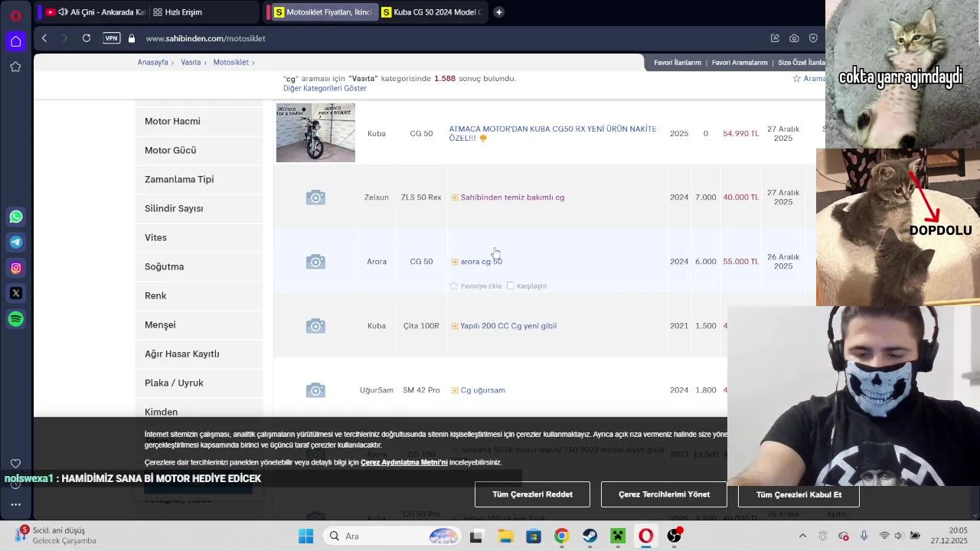Screen dimensions: 980x551
Task: Open the Opera menu logo
Action: (x=15, y=15)
